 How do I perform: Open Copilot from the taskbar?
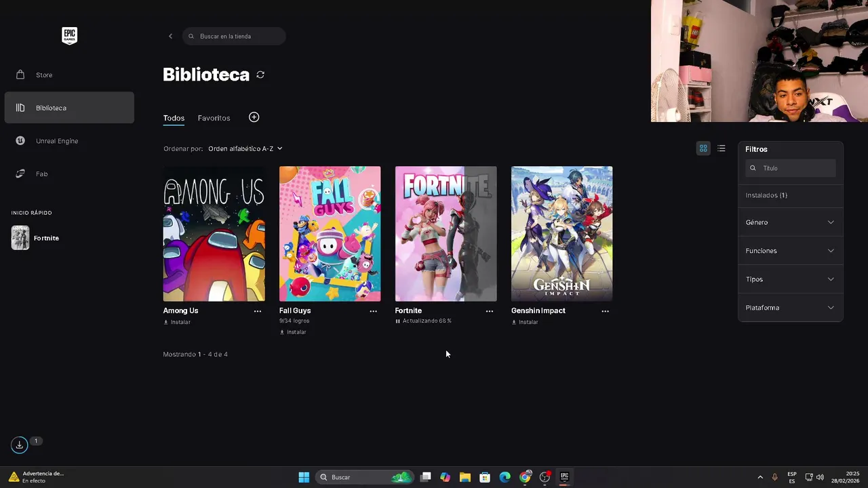445,477
